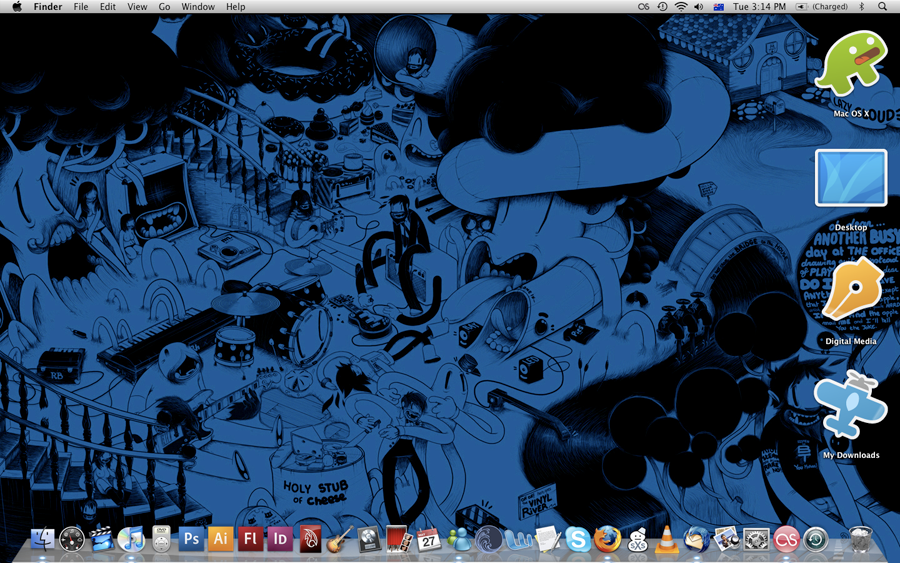
Task: Launch MSN Messenger from the Dock
Action: (x=459, y=539)
